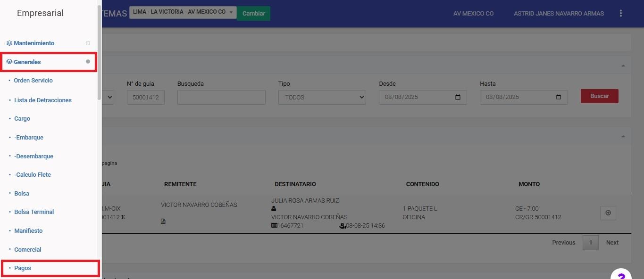The image size is (644, 279).
Task: Click the sidebar vertical scrollbar
Action: 99,52
